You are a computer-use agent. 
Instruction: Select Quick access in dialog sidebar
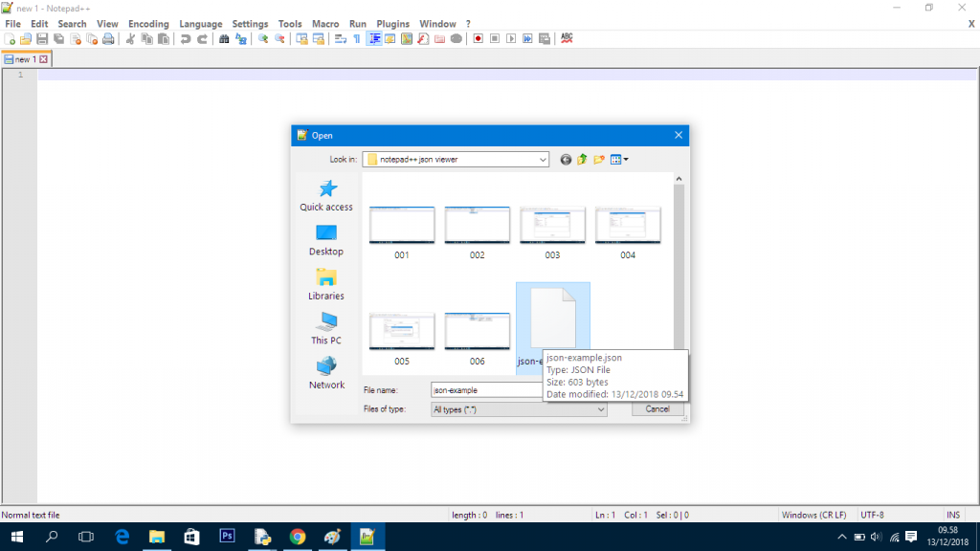326,195
